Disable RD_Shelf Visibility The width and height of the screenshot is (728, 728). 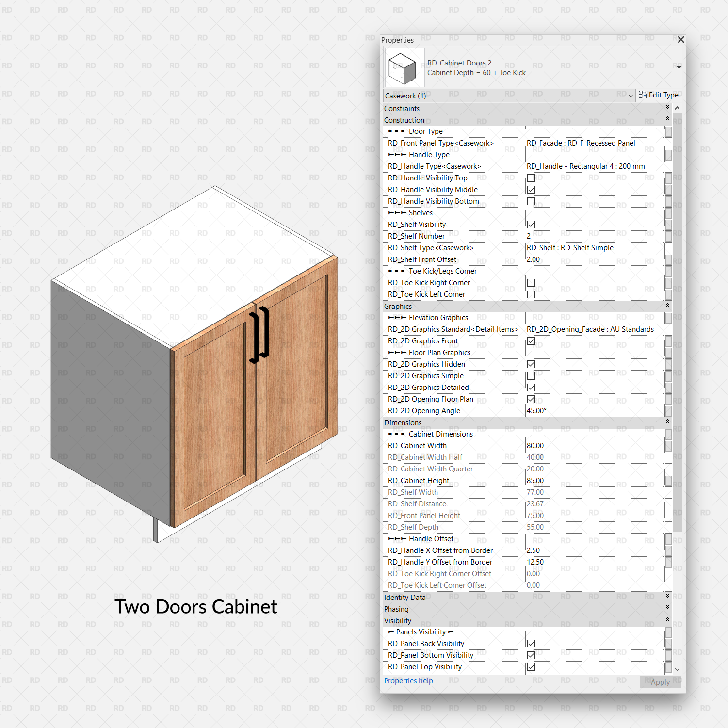coord(531,224)
